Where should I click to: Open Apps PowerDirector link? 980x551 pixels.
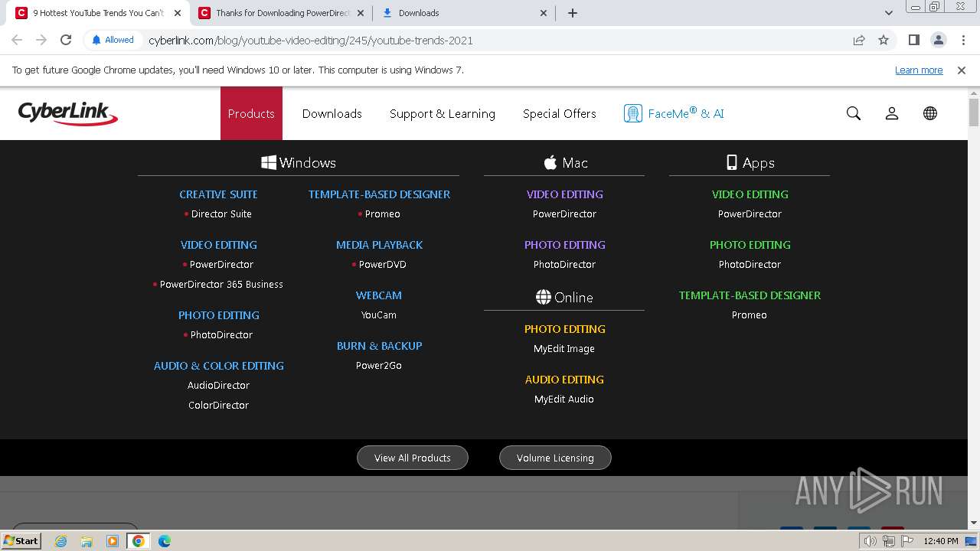[750, 214]
